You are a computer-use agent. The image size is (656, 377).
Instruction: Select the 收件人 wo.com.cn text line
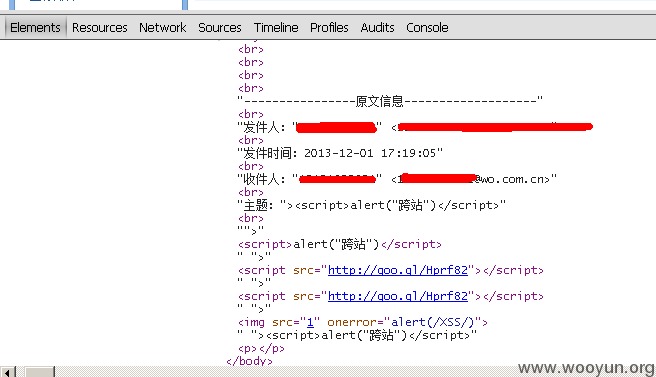point(397,179)
